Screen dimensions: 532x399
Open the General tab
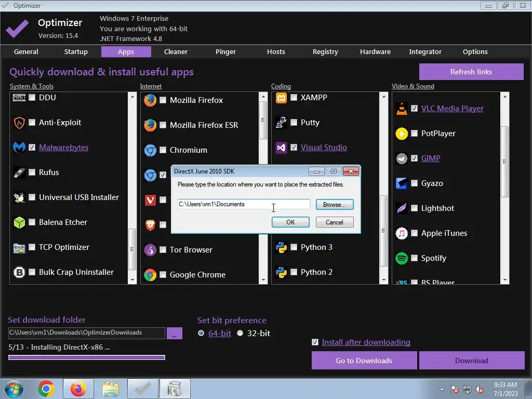[26, 51]
